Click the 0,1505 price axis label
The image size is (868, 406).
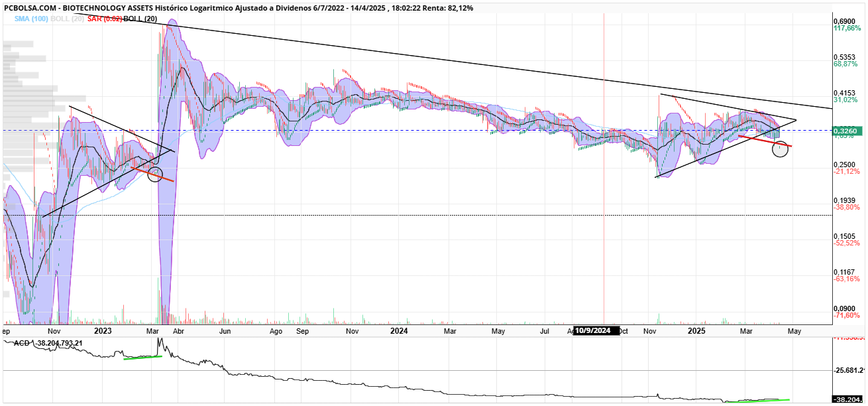coord(844,236)
